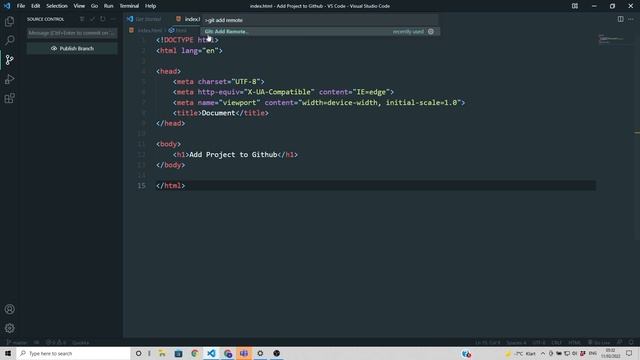Click the clock in the system tray
Image resolution: width=640 pixels, height=360 pixels.
point(611,353)
